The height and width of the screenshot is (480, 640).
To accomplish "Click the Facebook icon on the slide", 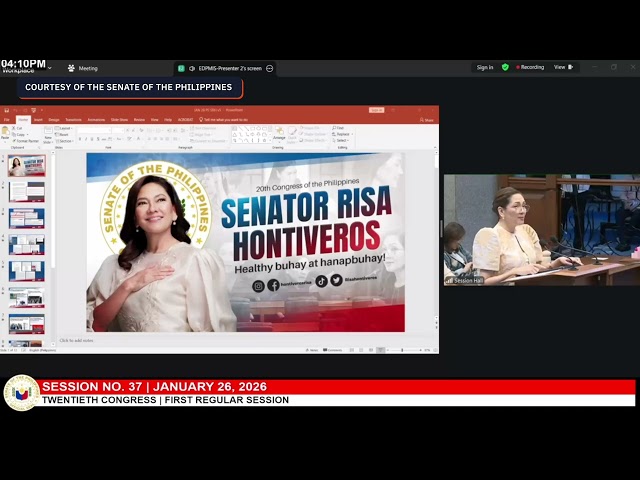I will [273, 285].
